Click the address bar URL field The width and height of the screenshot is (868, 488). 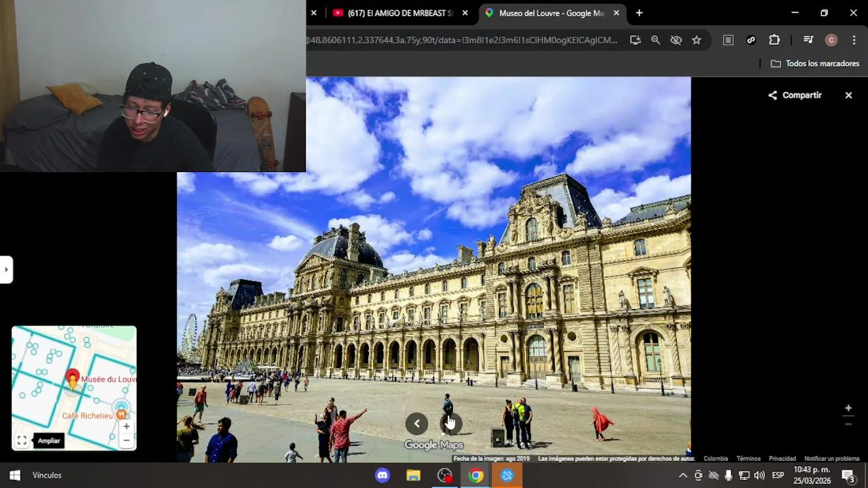click(x=462, y=40)
